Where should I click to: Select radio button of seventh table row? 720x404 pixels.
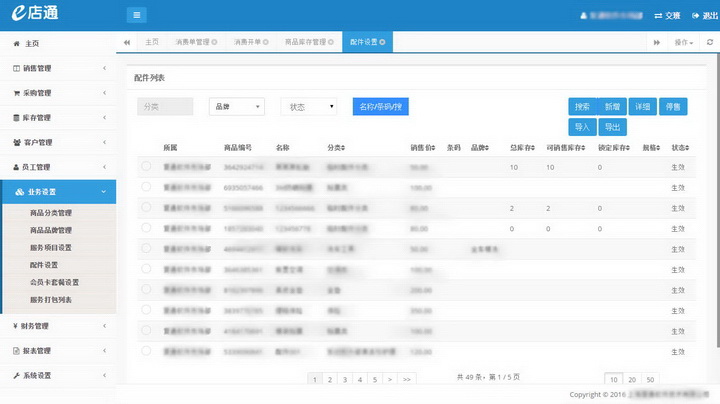point(146,289)
